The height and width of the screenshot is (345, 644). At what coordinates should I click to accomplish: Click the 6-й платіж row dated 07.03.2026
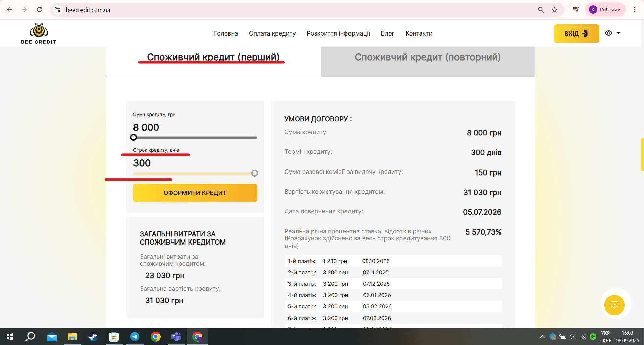(393, 318)
